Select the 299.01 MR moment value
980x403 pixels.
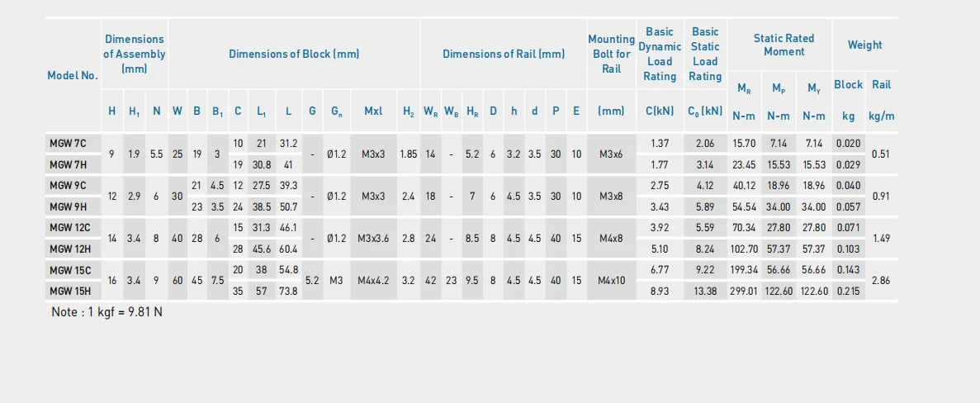[745, 292]
